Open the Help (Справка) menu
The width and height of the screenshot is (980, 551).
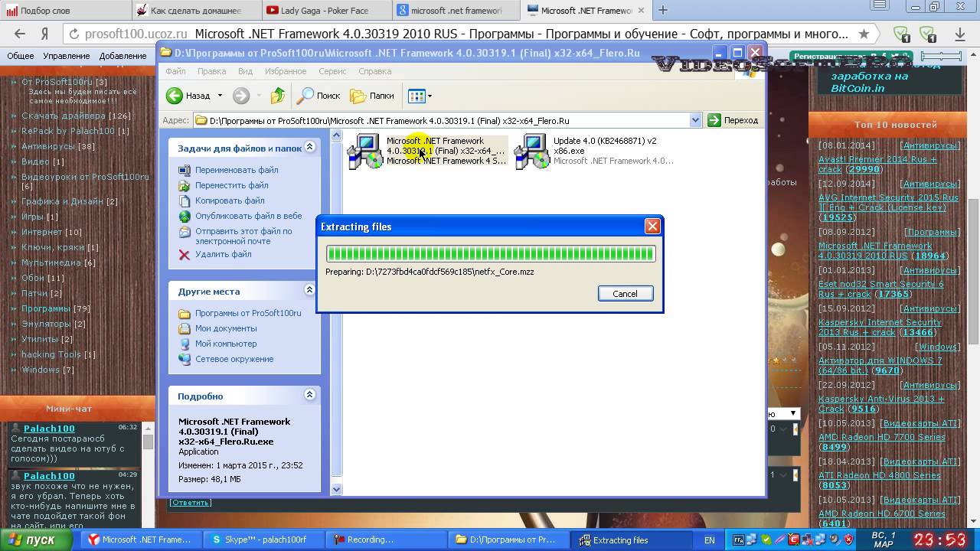click(x=375, y=71)
